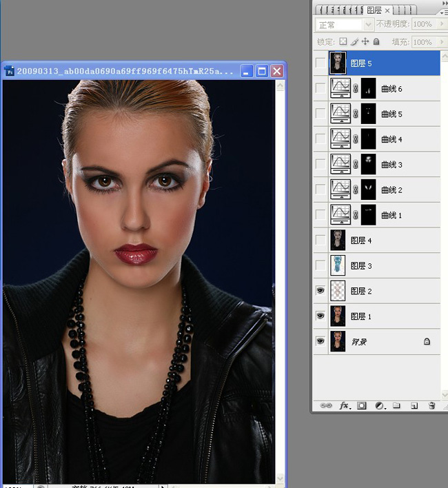
Task: Hide the 背景 layer
Action: (x=320, y=341)
